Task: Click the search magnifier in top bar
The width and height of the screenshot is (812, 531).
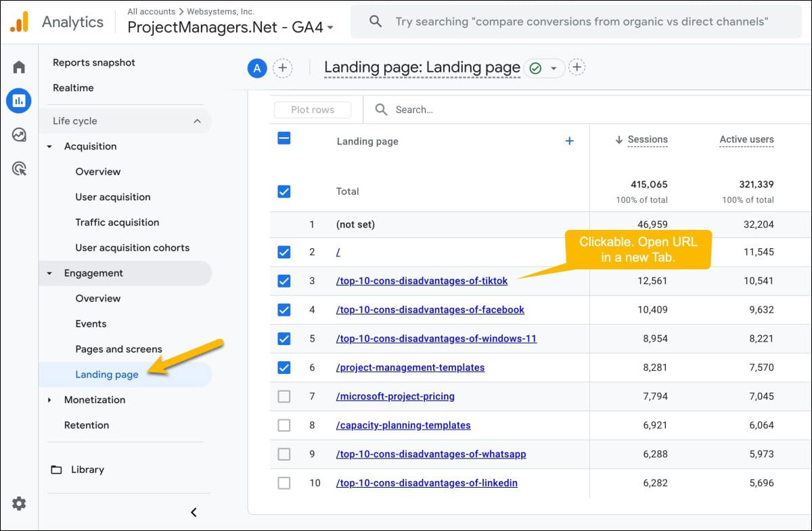Action: (x=376, y=22)
